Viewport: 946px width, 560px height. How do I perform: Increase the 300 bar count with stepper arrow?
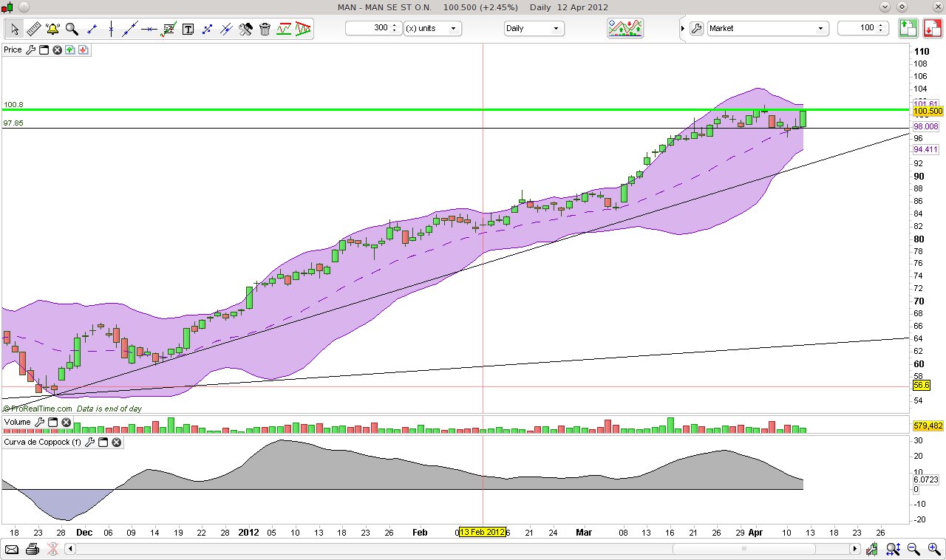395,25
